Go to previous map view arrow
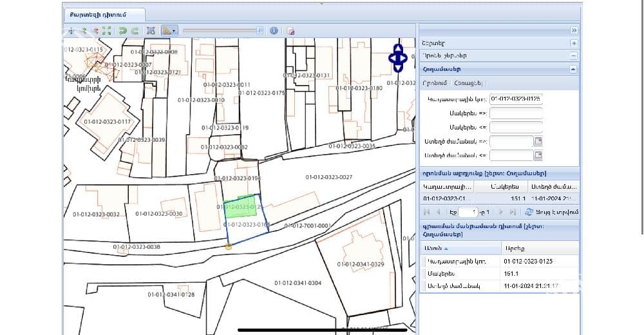 pos(122,31)
